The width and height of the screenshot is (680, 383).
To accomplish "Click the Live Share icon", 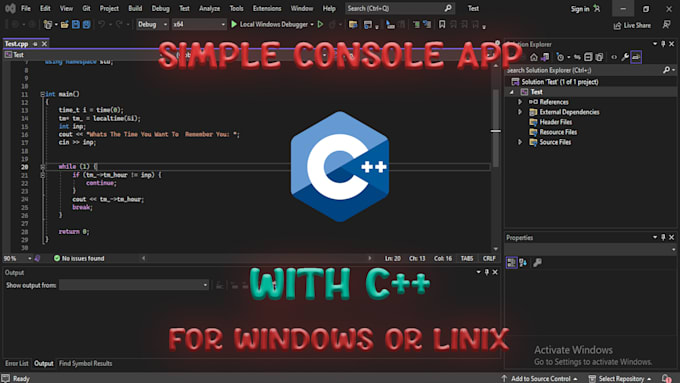I will pos(632,26).
